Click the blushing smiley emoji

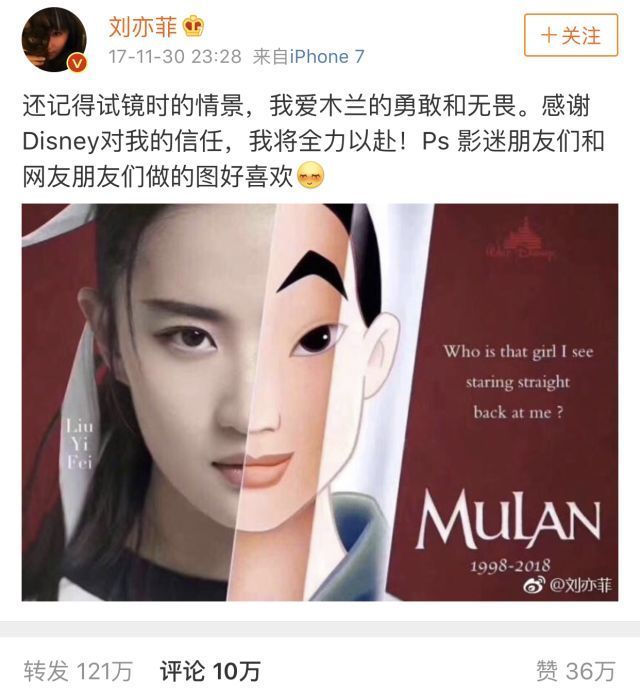pyautogui.click(x=311, y=176)
